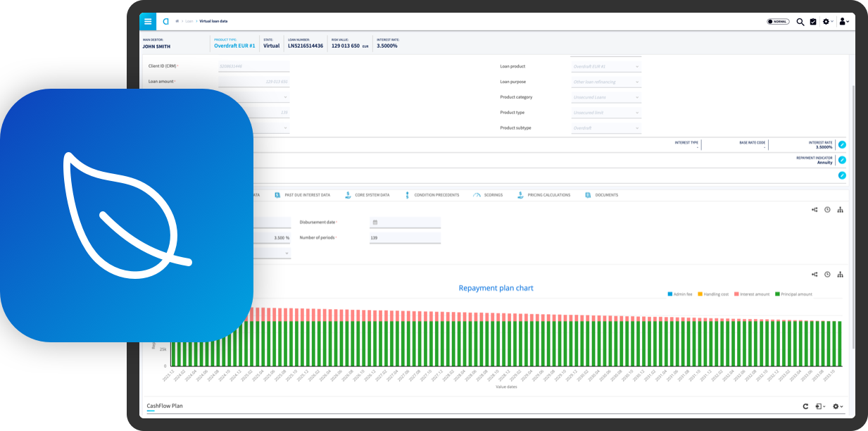Open the hamburger navigation menu

tap(148, 21)
